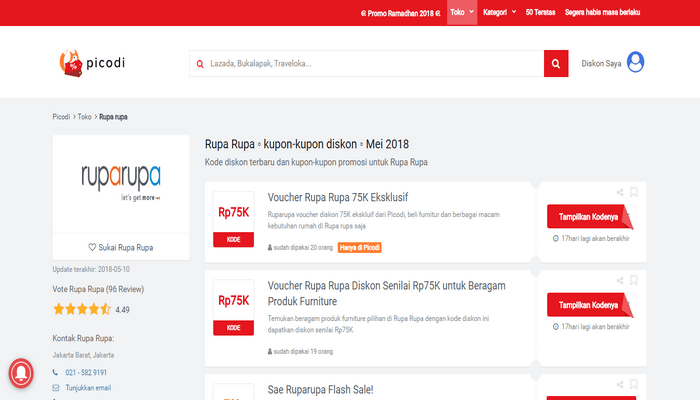This screenshot has width=700, height=400.
Task: Click the Vote Rupa Rupa (96 Review) text
Action: pyautogui.click(x=98, y=289)
